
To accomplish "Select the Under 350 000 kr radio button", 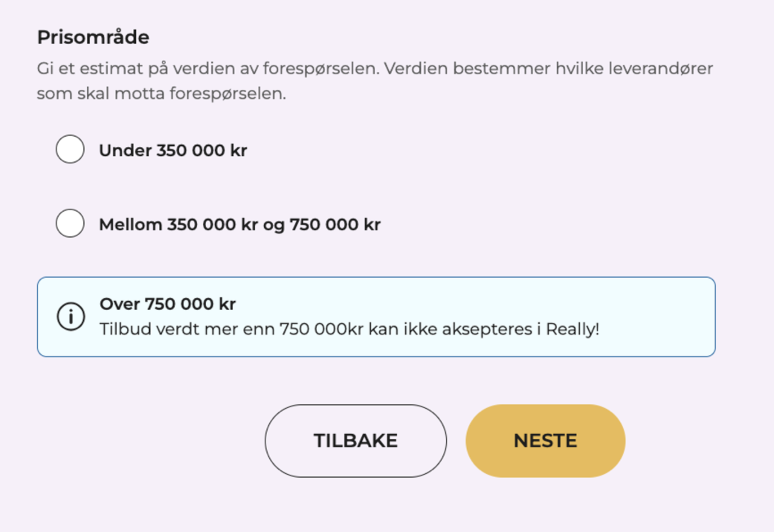I will click(x=70, y=149).
